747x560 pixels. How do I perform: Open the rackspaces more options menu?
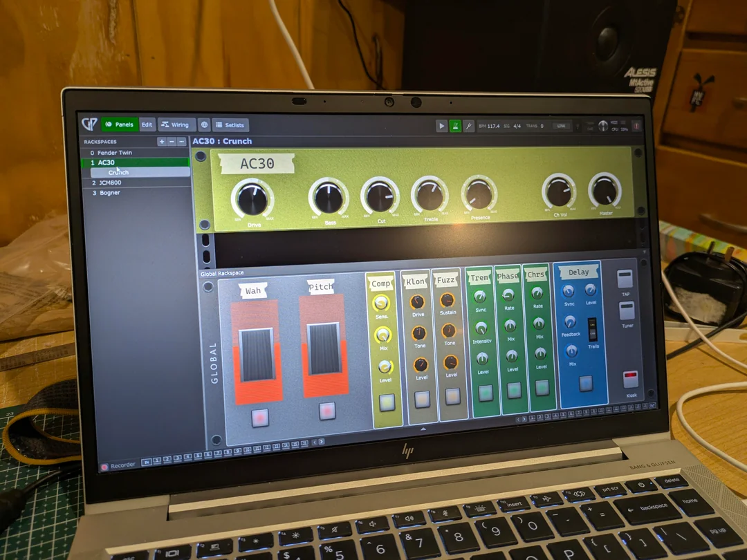(x=182, y=142)
